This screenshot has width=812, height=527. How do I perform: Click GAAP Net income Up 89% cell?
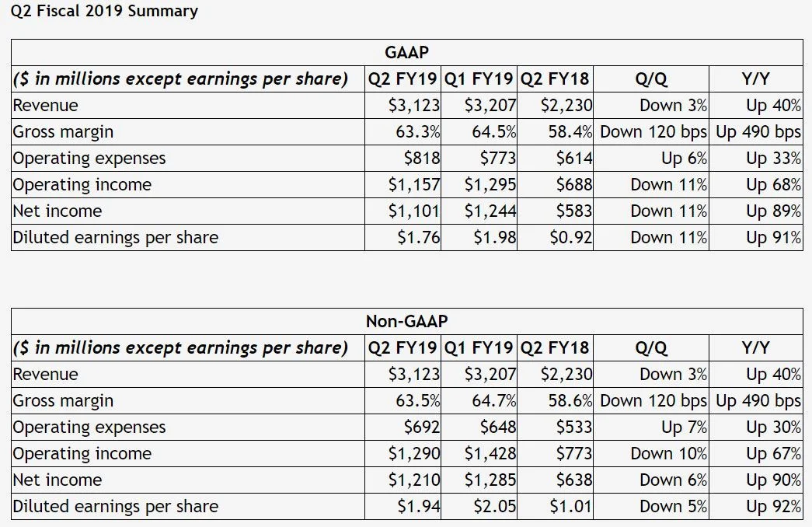(x=756, y=211)
